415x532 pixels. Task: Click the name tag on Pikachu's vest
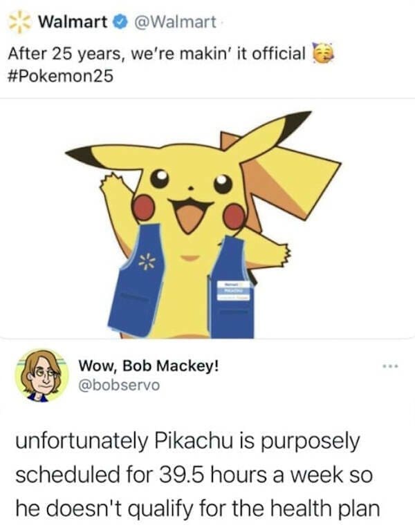click(x=233, y=289)
